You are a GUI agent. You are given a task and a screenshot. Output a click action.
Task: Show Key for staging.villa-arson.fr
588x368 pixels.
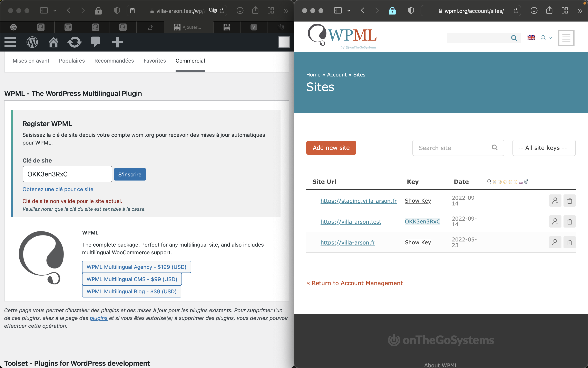click(x=418, y=201)
